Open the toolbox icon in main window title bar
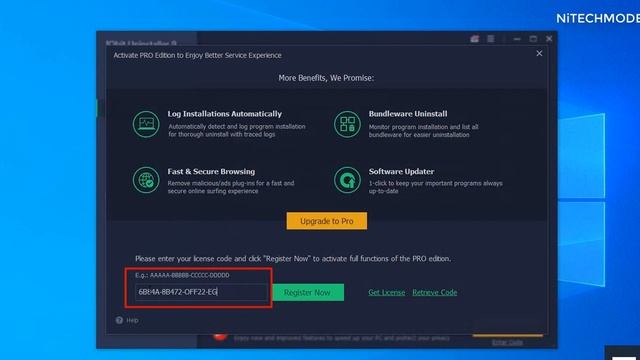The width and height of the screenshot is (640, 360). 474,39
